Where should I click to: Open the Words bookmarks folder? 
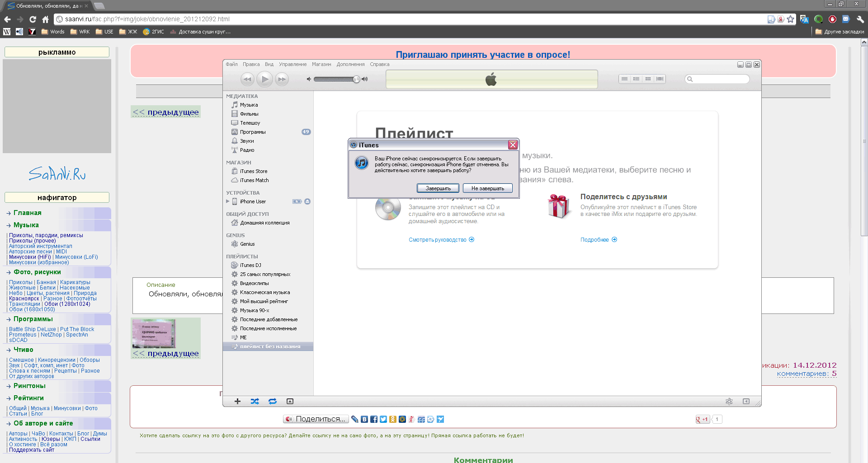click(x=53, y=32)
